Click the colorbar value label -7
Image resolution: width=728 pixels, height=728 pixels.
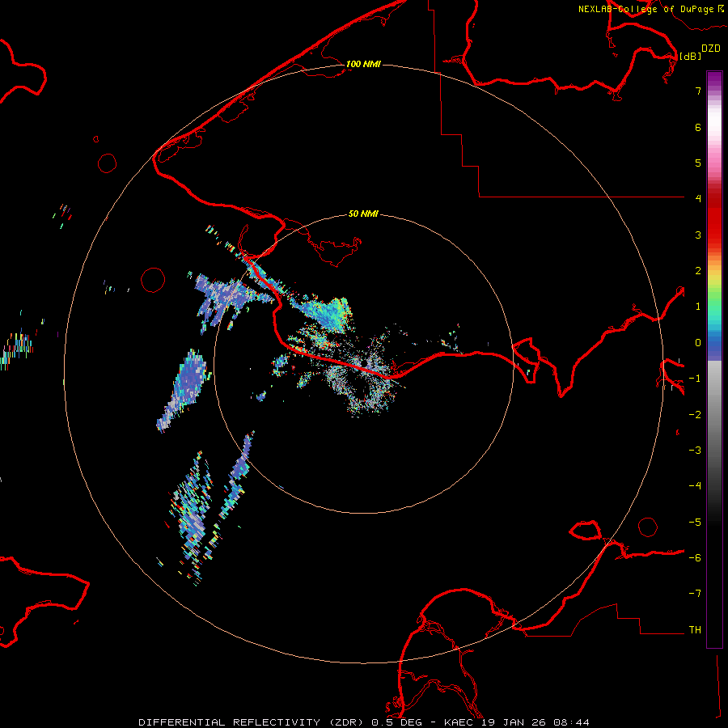point(695,594)
